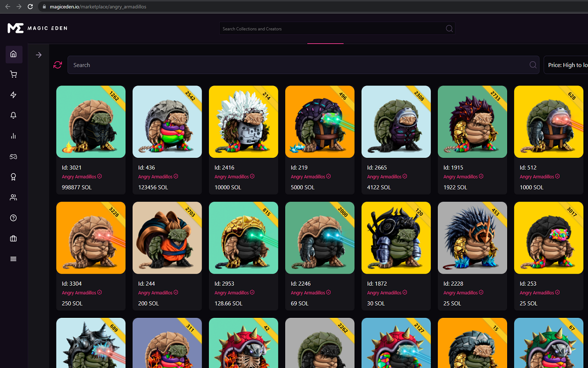Screen dimensions: 588x368
Task: Open the Community people icon
Action: [x=13, y=197]
